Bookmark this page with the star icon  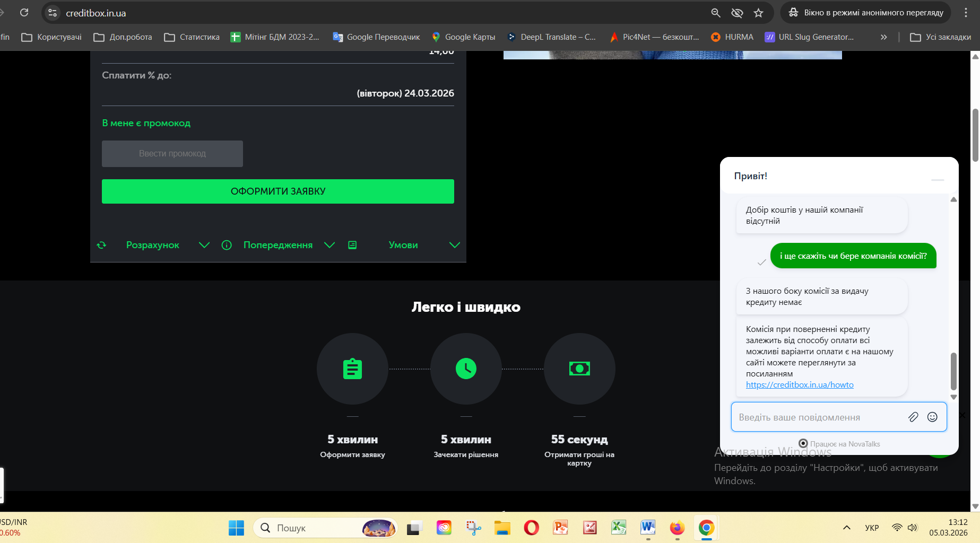pos(759,13)
